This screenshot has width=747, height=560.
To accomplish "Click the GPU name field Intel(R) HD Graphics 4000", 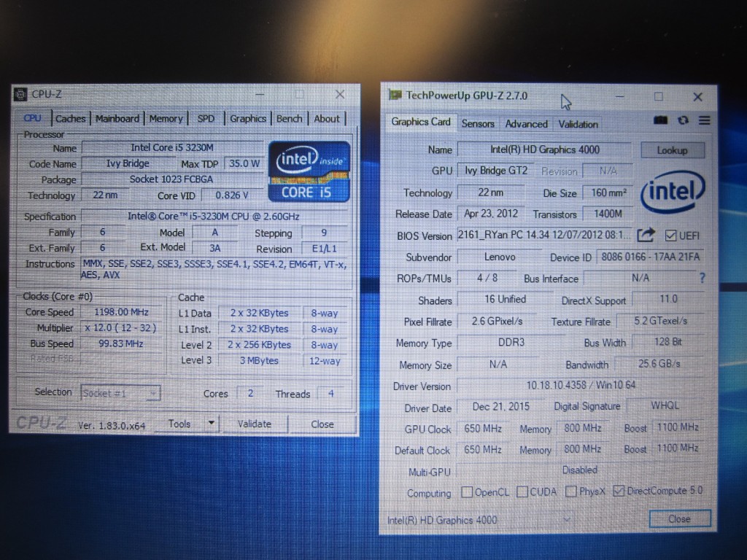I will tap(544, 149).
